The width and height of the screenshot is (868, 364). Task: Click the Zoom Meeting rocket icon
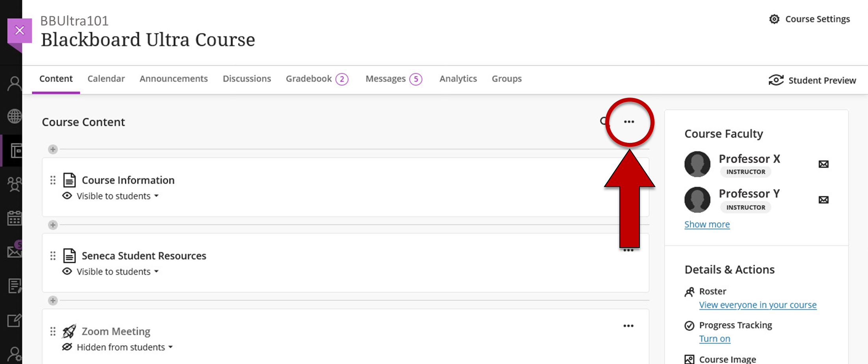point(69,331)
